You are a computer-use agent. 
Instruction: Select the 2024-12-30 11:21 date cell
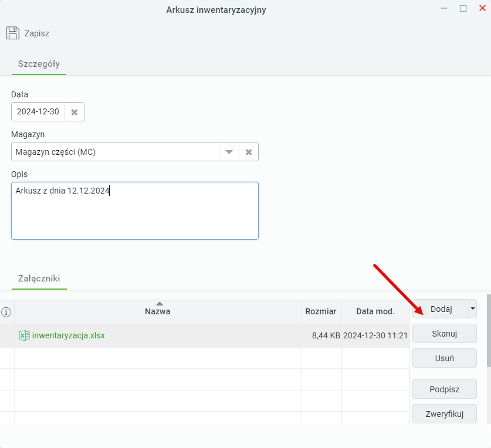(375, 335)
